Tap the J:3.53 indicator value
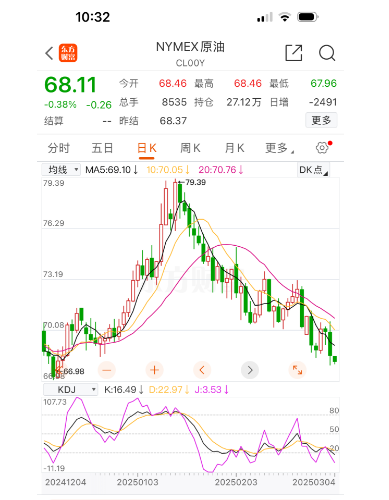 [211, 389]
